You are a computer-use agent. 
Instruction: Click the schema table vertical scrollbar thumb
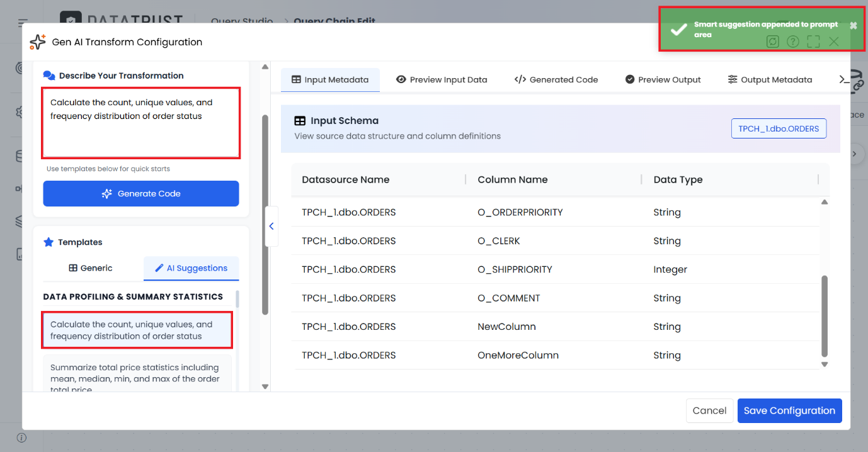[x=825, y=316]
